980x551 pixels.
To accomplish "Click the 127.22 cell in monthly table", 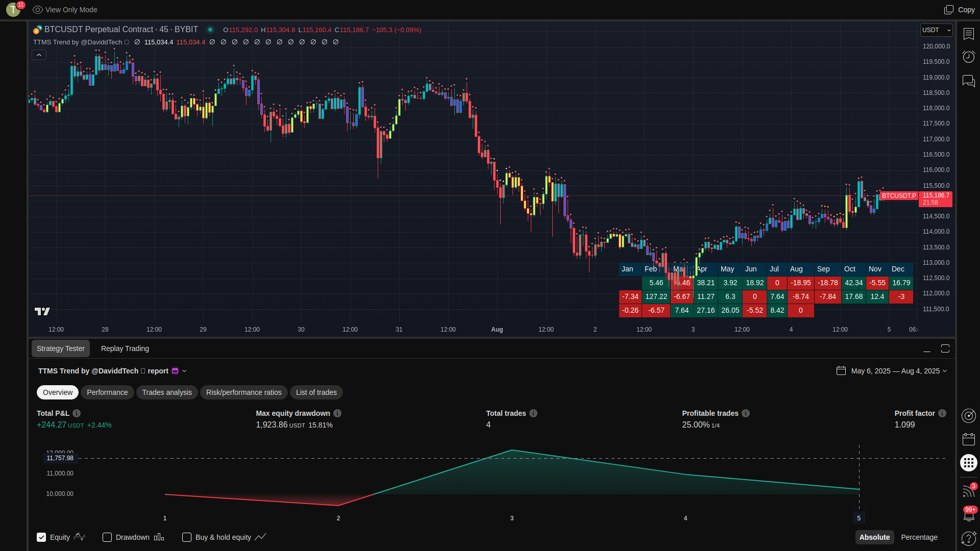I will pos(656,296).
